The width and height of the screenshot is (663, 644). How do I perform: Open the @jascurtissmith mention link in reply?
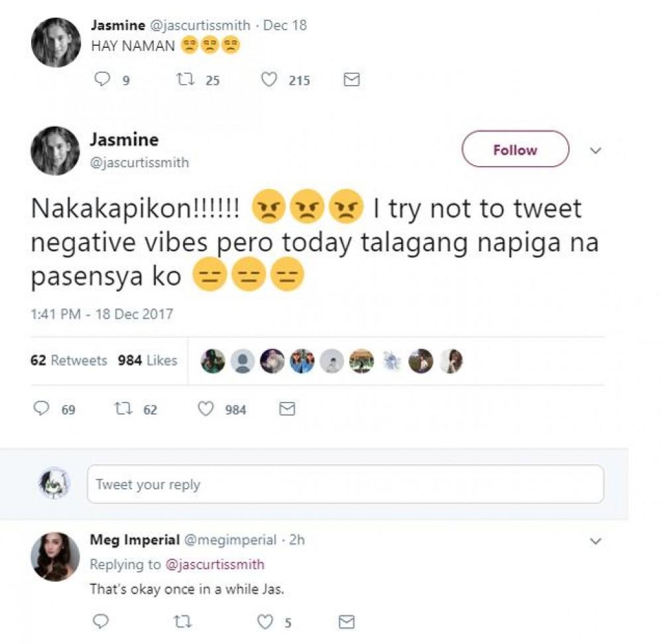pyautogui.click(x=214, y=564)
